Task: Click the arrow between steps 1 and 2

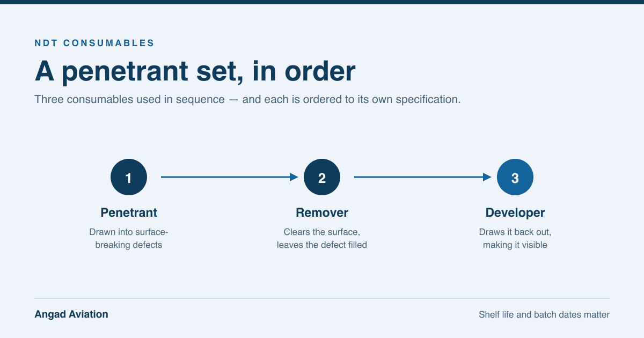Action: point(230,177)
